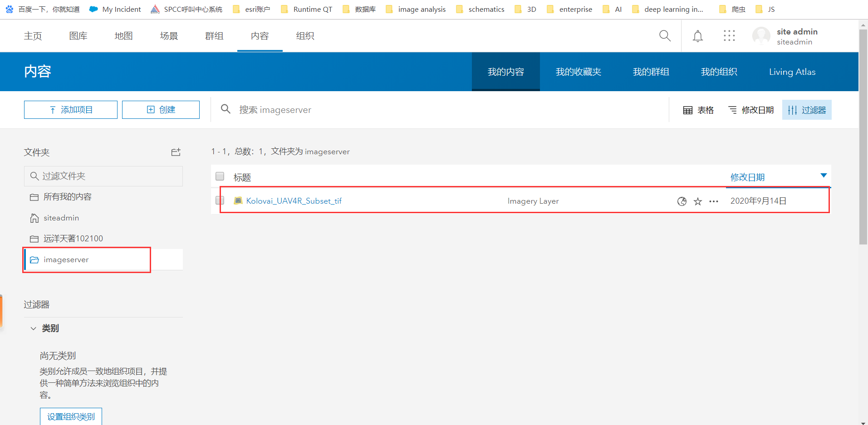
Task: Click the 修改日期 sort direction triangle
Action: tap(824, 176)
